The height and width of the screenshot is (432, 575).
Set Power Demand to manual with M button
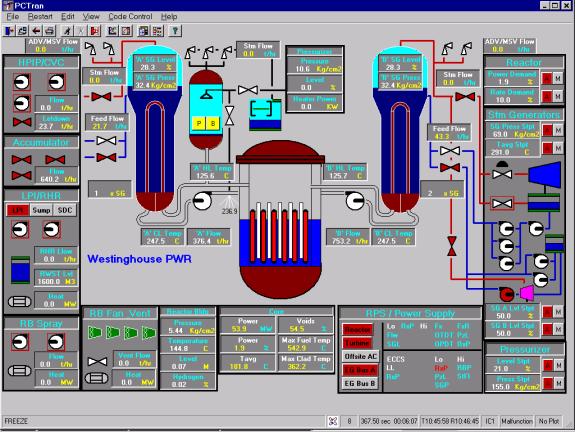(x=558, y=78)
